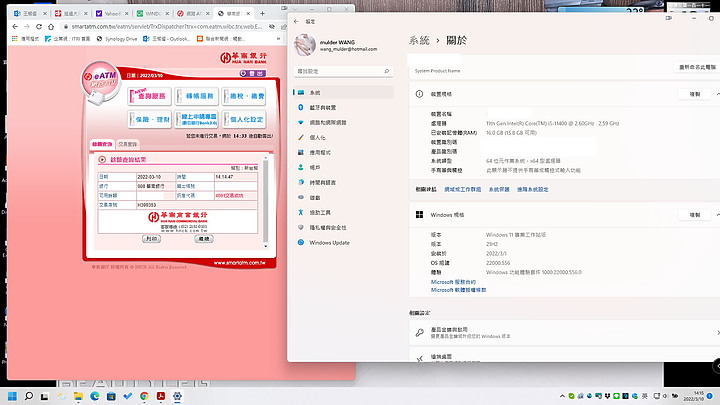Open 轉帳服務 transfer services in eATM
Screen dimensions: 720x405
coord(197,96)
